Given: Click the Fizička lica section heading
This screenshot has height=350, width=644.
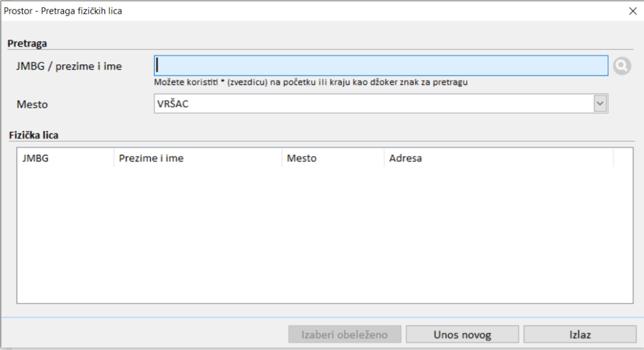Looking at the screenshot, I should (33, 135).
